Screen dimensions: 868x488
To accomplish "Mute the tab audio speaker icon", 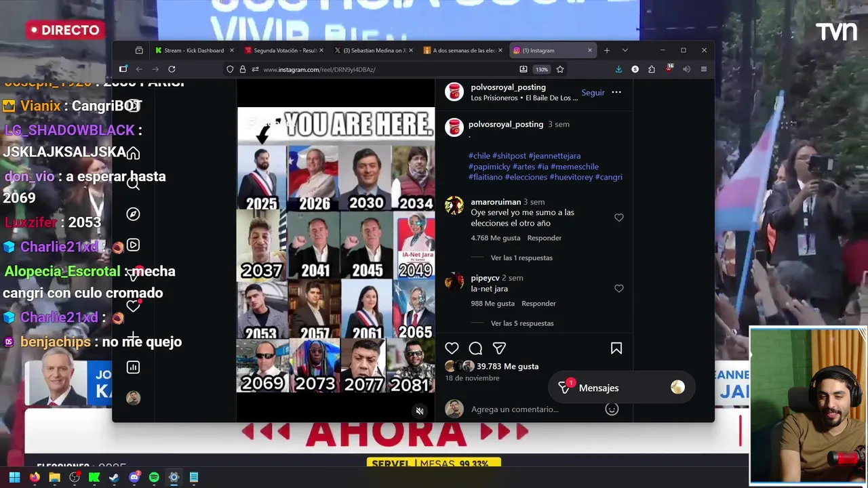I will tap(686, 69).
